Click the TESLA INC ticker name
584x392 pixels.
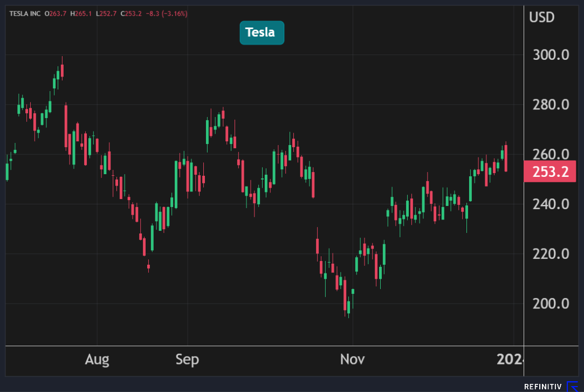(25, 14)
